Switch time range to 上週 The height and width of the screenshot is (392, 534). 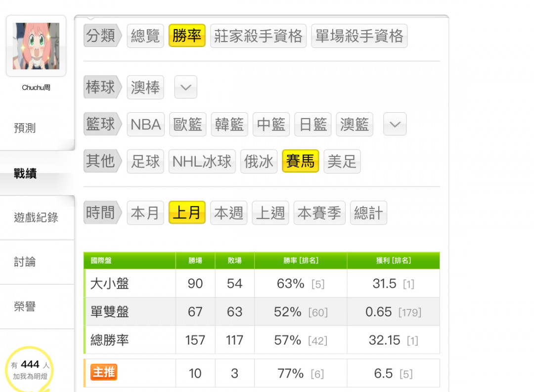tap(270, 213)
